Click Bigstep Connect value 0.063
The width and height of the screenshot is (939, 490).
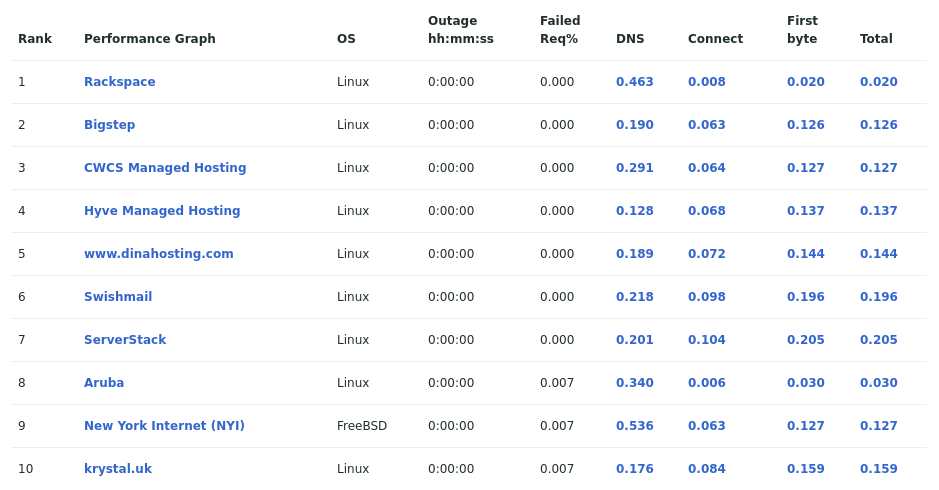point(707,125)
